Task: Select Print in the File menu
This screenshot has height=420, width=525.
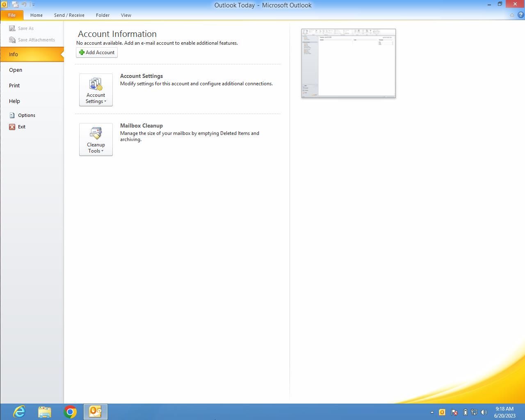Action: point(14,85)
